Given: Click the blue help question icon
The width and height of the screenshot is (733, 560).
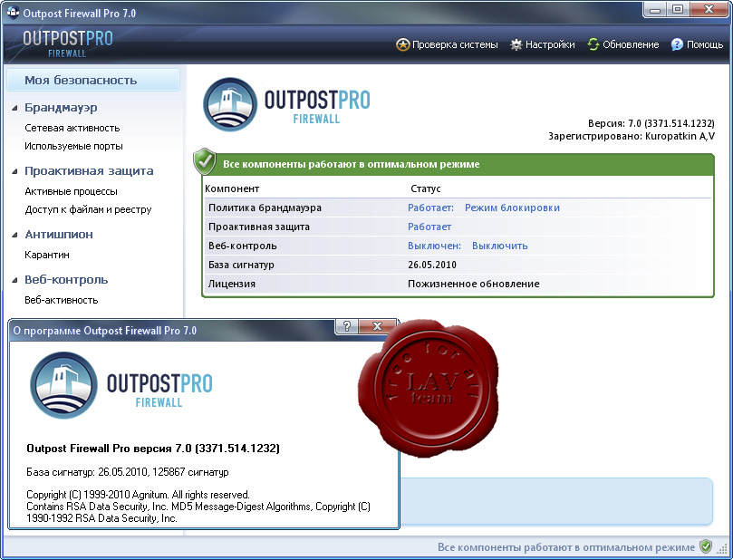Looking at the screenshot, I should 677,44.
